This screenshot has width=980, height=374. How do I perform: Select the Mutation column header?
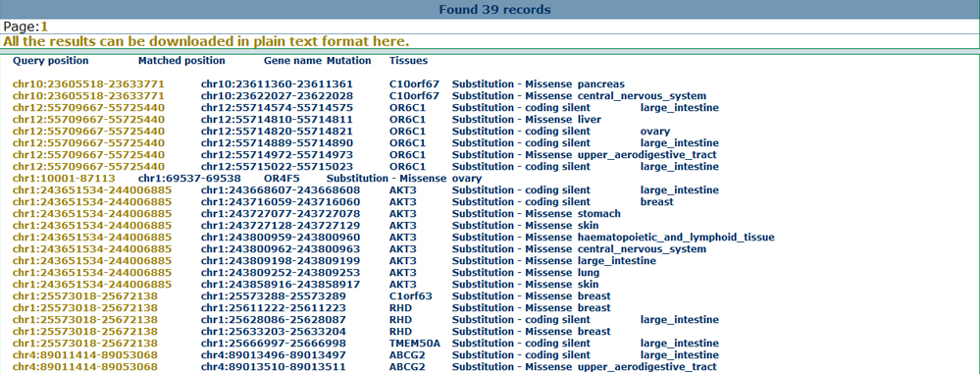349,61
